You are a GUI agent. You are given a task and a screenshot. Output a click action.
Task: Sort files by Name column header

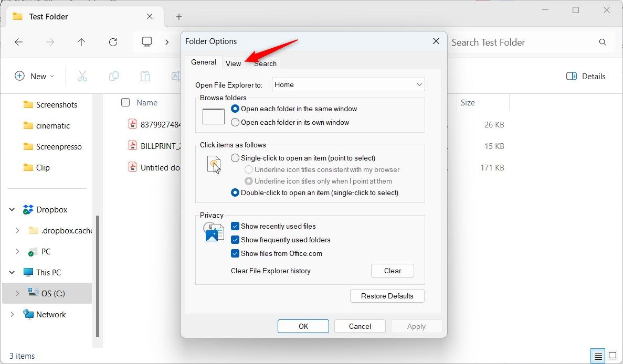point(147,102)
